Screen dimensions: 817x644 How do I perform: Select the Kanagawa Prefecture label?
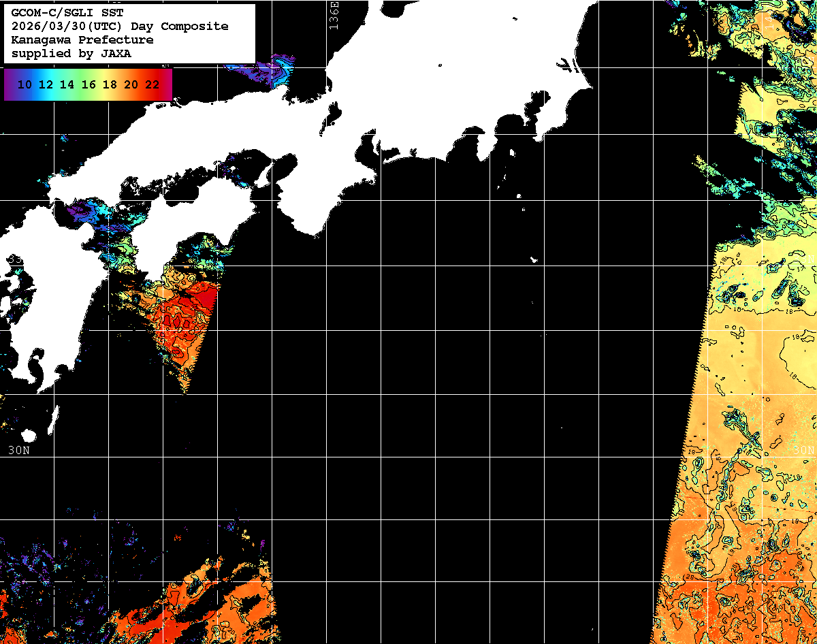point(82,40)
